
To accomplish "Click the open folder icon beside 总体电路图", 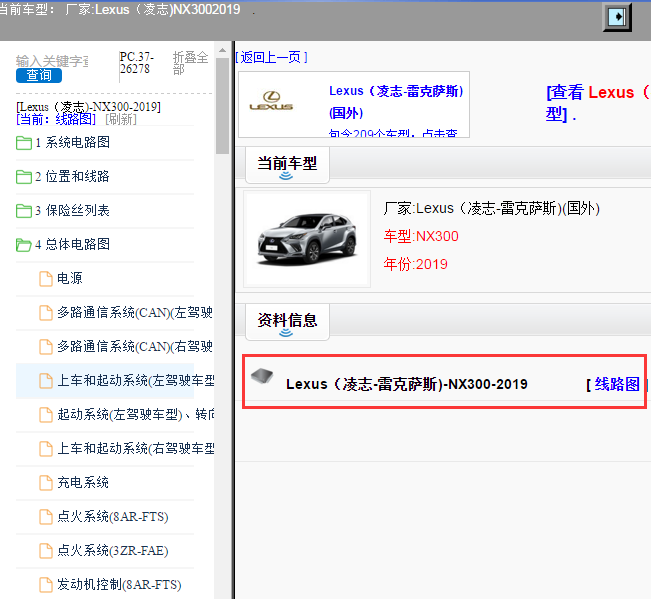I will coord(24,245).
